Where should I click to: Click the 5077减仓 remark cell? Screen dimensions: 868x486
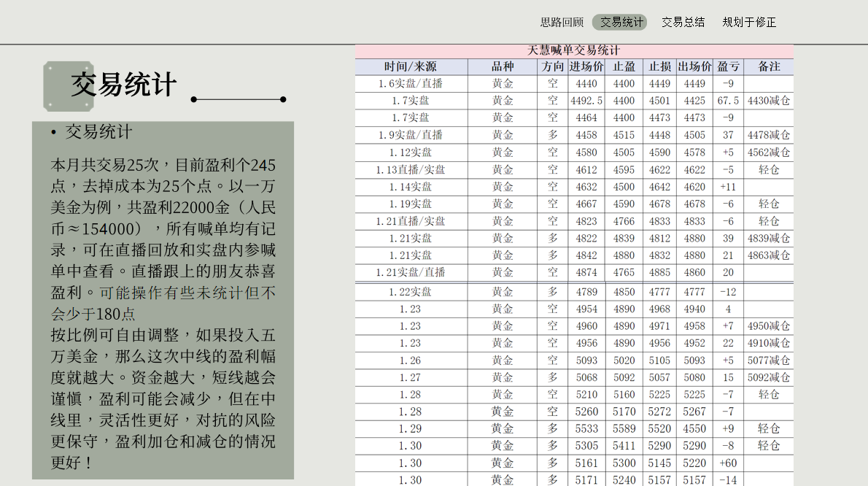pos(769,360)
